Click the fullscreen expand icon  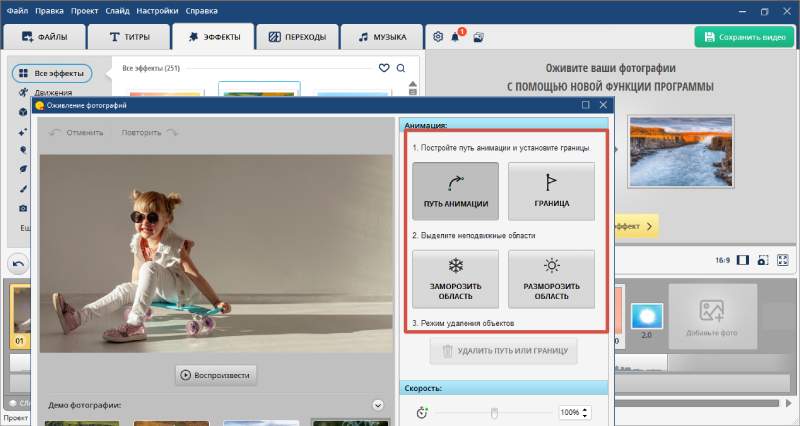point(783,260)
